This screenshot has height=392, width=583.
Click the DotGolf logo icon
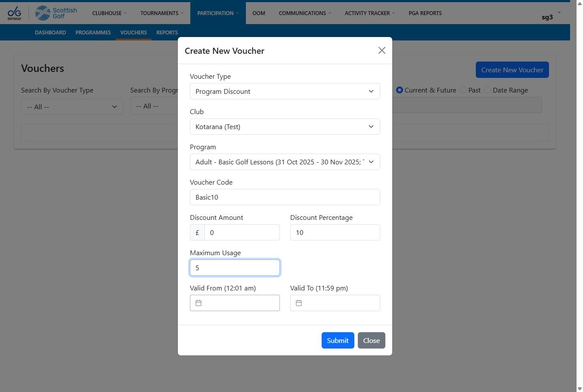tap(14, 13)
